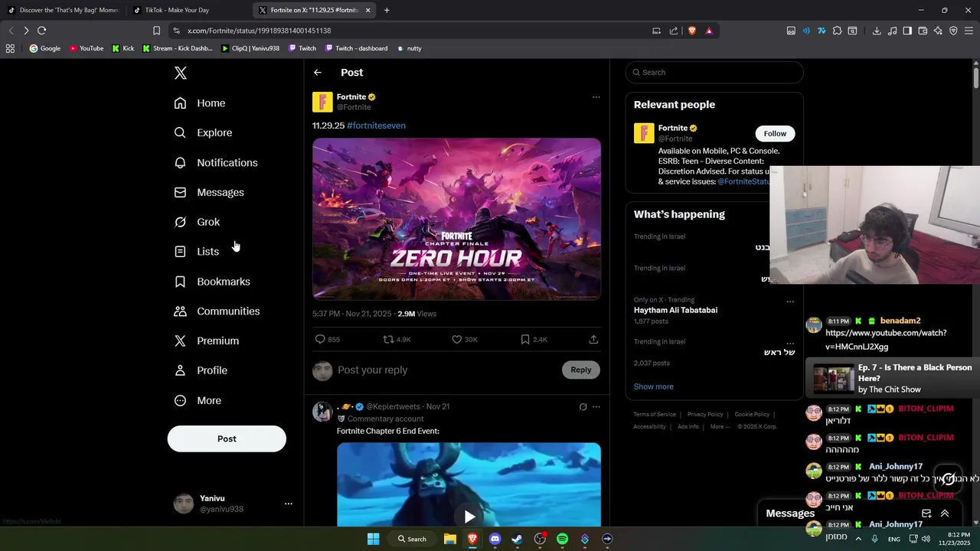Switch to Discover That's My Bag tab

(x=63, y=10)
